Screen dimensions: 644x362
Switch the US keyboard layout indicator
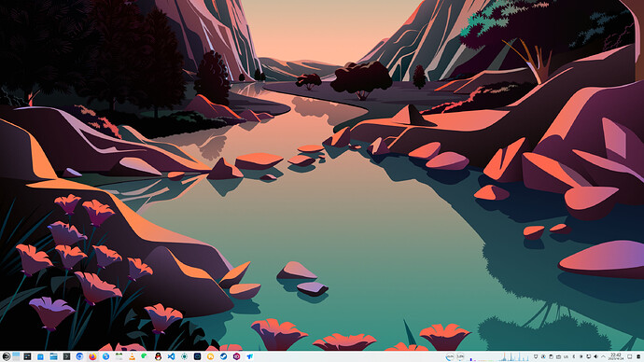click(566, 356)
